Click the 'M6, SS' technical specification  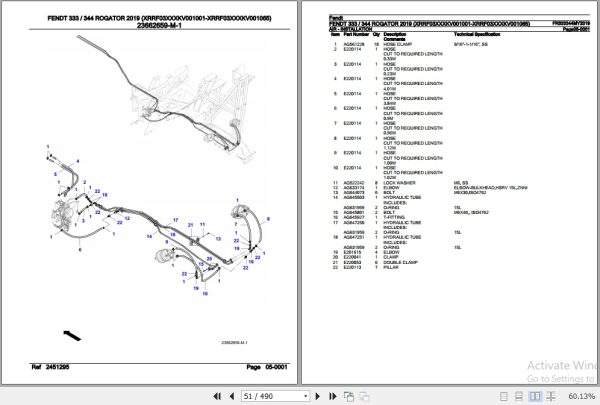[461, 183]
